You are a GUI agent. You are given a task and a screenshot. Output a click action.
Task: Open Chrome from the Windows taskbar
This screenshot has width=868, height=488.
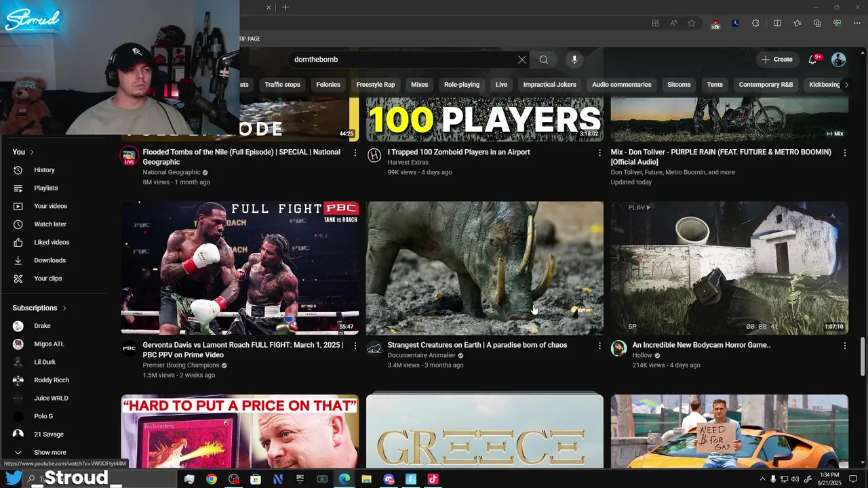(x=212, y=479)
